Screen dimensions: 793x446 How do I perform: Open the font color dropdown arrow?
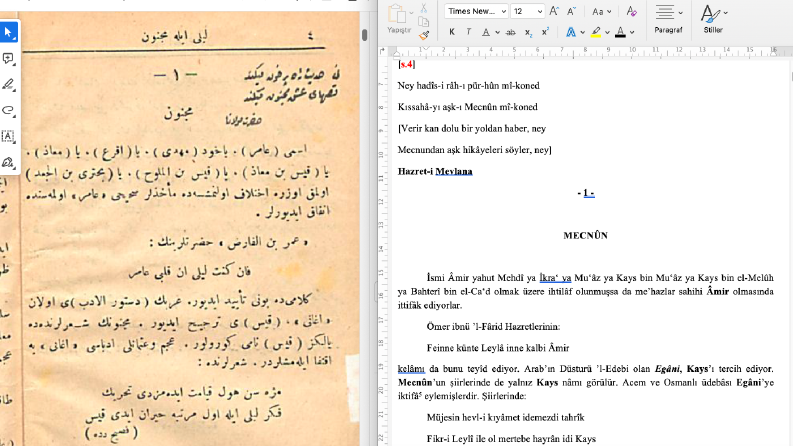632,32
